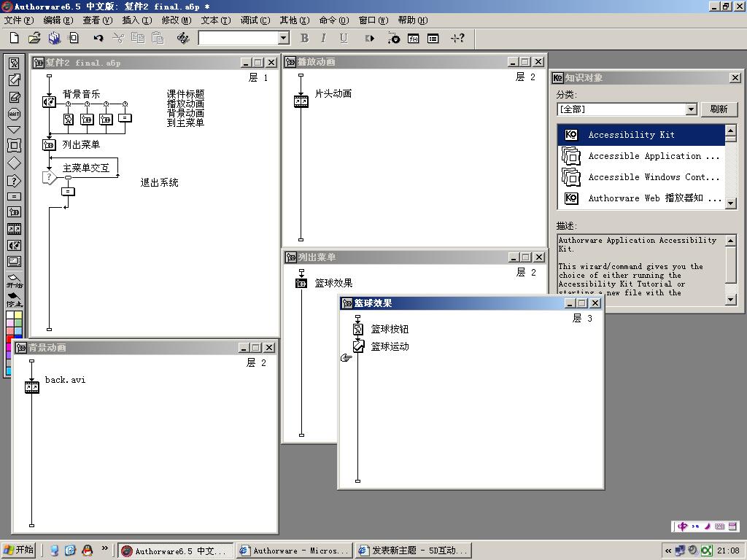Undo the last action from the toolbar

[x=98, y=38]
